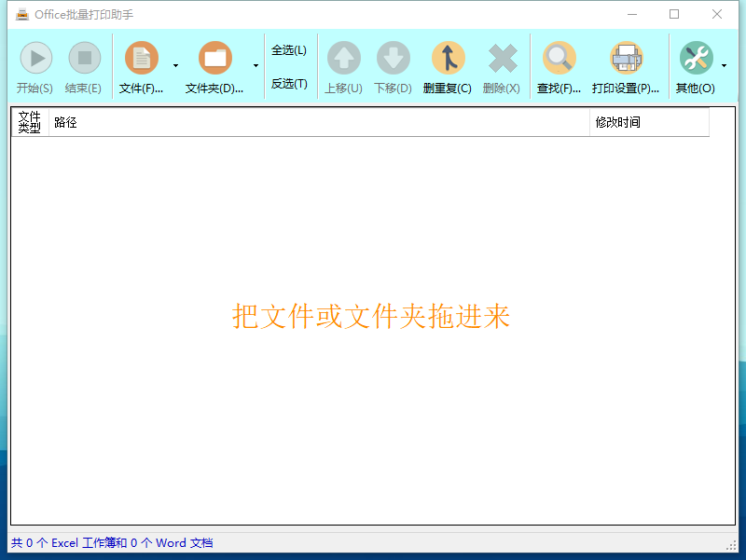Open print settings via the 打印设置(P) printer icon

click(x=626, y=58)
